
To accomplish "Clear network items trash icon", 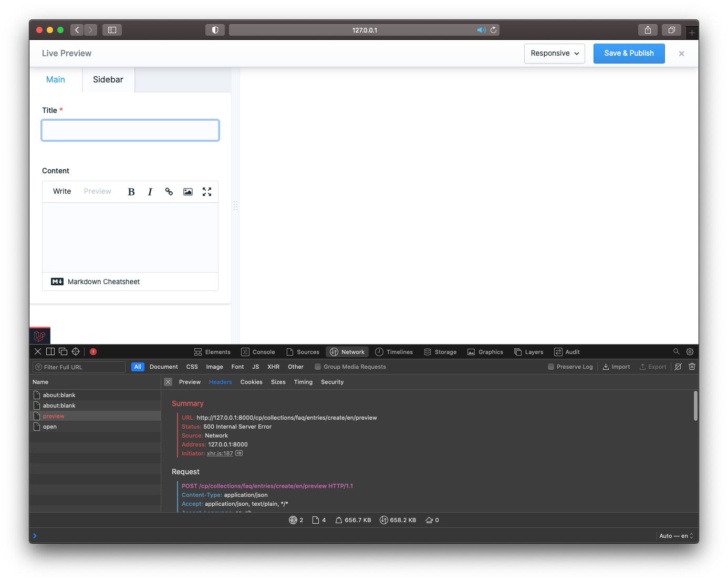I will click(692, 367).
